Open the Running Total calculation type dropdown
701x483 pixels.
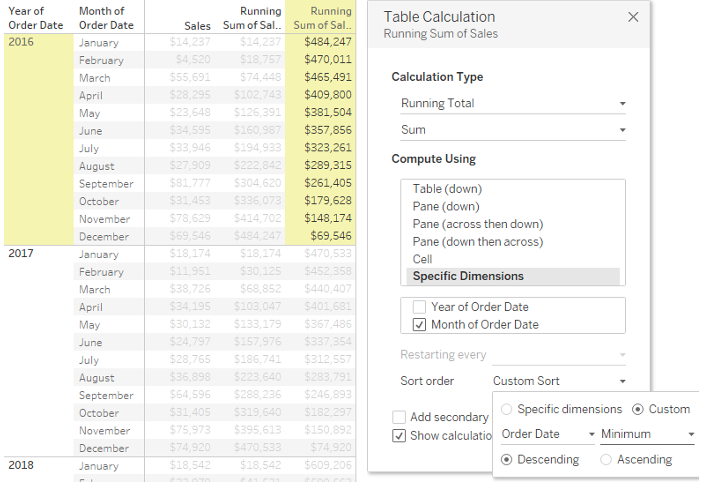tap(513, 103)
